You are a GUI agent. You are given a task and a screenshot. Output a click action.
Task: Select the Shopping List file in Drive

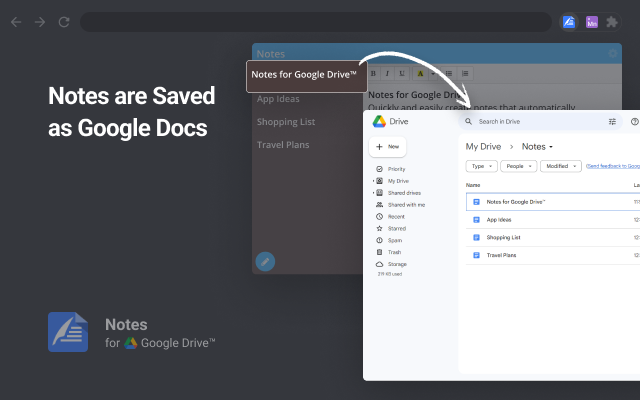[553, 238]
